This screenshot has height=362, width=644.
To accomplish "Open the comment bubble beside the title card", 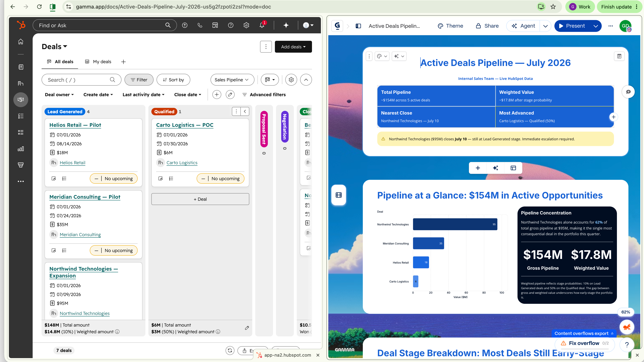I will point(628,92).
